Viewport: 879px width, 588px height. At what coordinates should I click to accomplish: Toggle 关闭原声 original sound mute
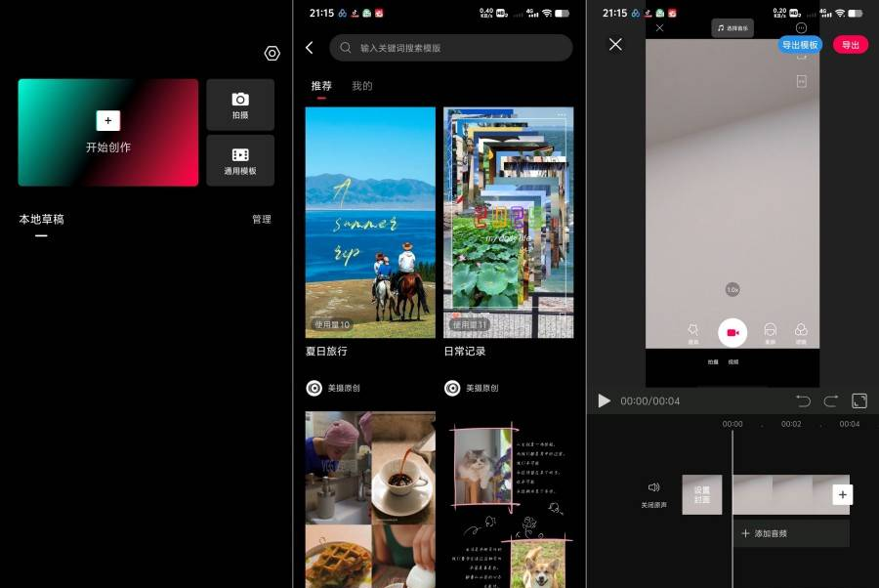click(653, 494)
